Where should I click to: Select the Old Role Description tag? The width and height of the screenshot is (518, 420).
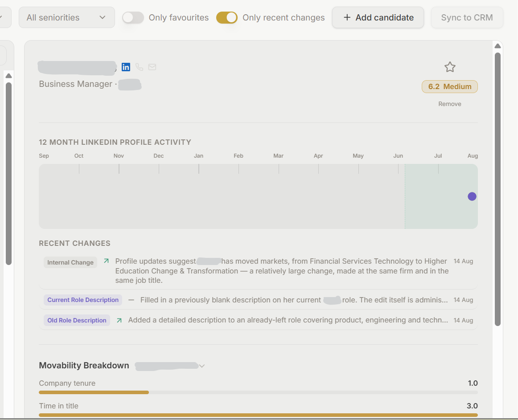(x=77, y=320)
